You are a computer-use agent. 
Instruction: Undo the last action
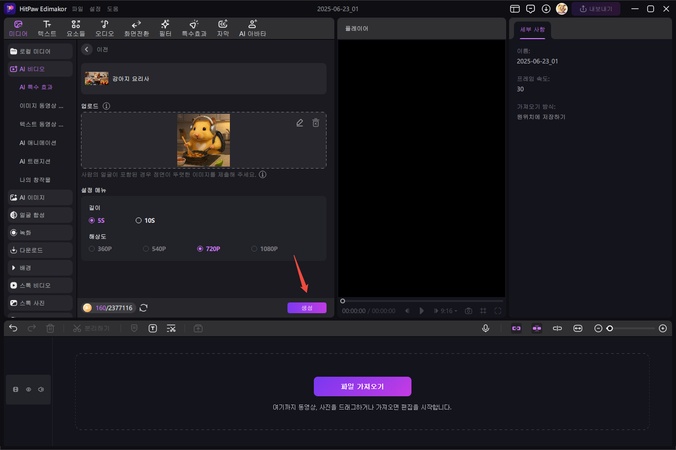click(13, 328)
